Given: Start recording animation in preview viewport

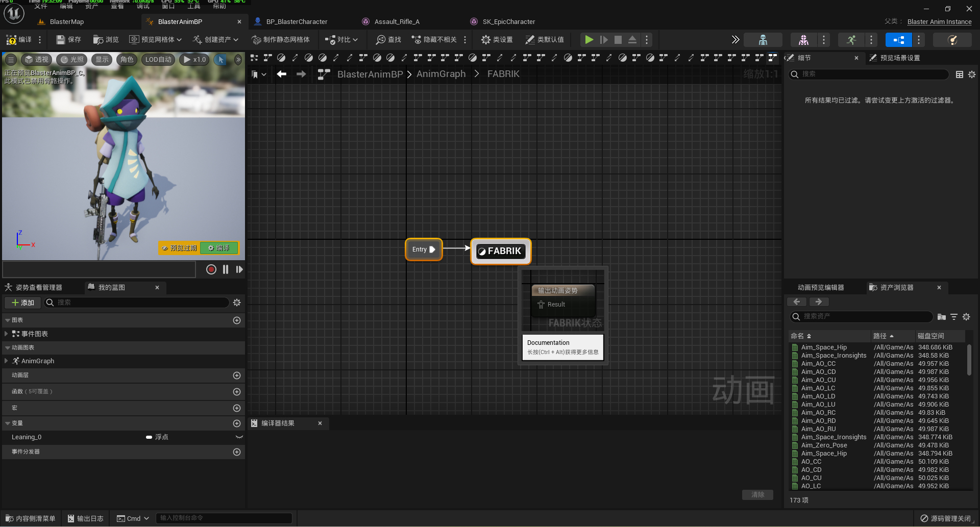Looking at the screenshot, I should pyautogui.click(x=211, y=269).
